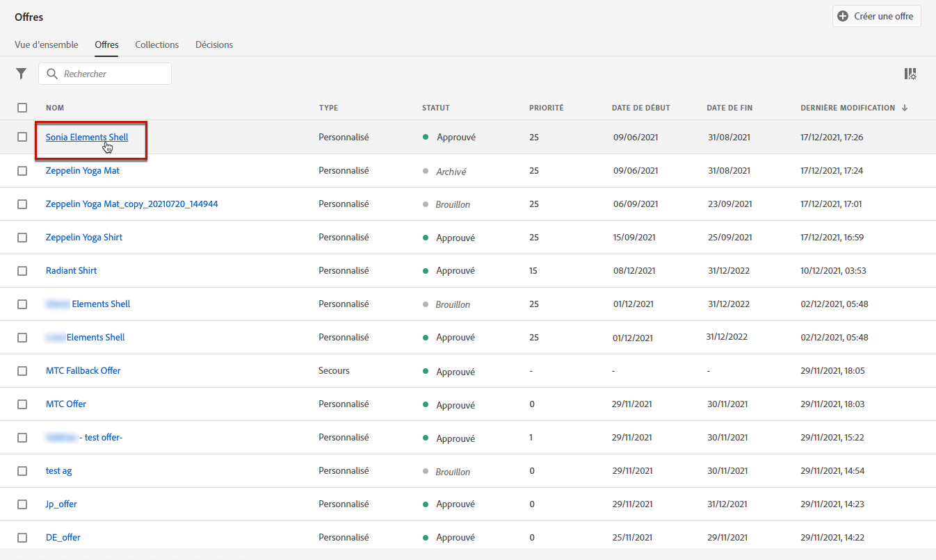This screenshot has height=560, width=936.
Task: Open column customization settings icon
Action: pyautogui.click(x=910, y=74)
